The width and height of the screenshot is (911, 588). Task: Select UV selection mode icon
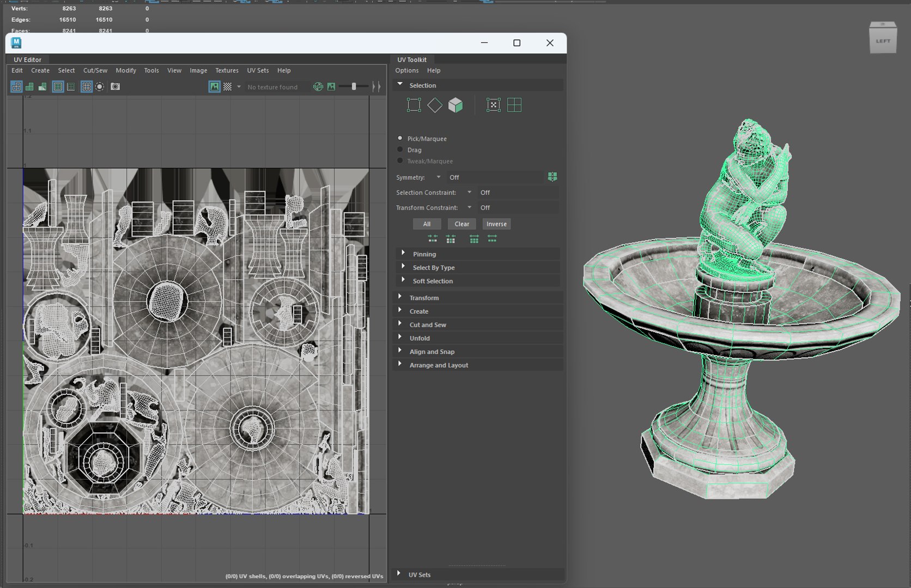click(493, 105)
